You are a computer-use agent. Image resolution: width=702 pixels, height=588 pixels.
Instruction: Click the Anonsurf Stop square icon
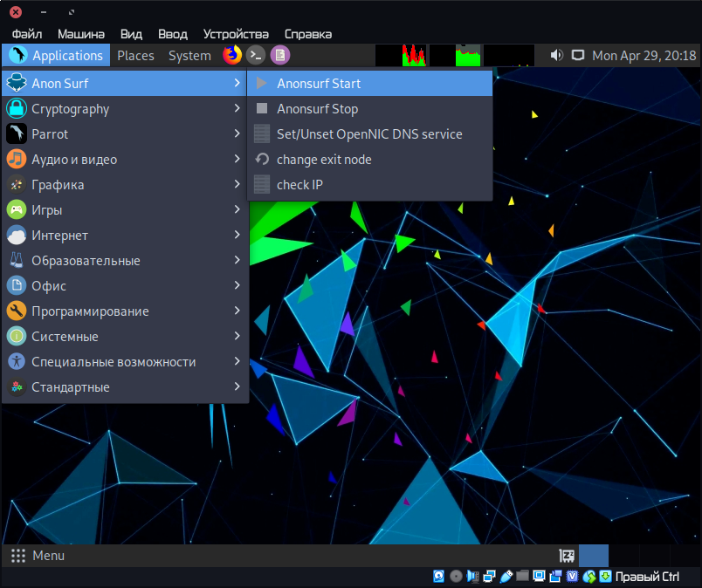(261, 109)
